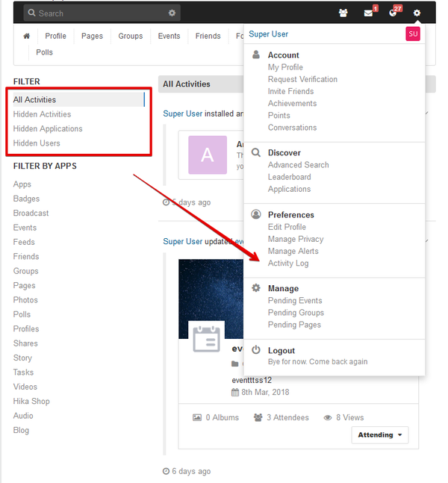Viewport: 448px width, 483px height.
Task: Open the Attending dropdown
Action: [379, 434]
